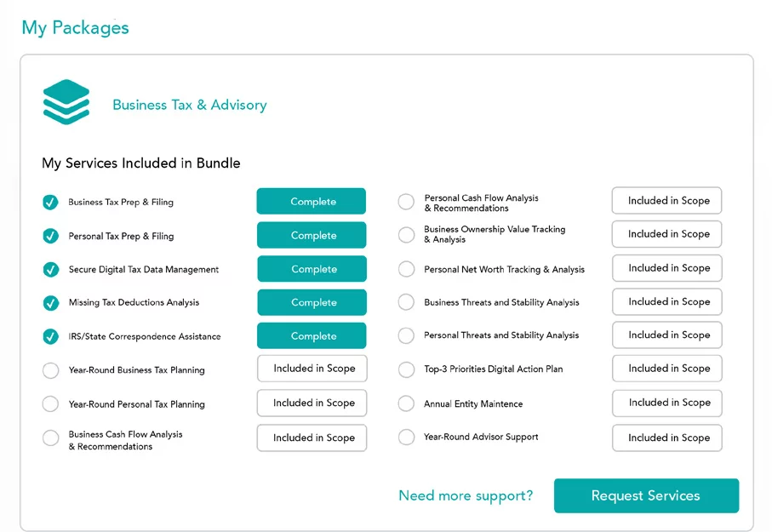Click the Business Tax & Advisory stacked-layers icon
The width and height of the screenshot is (772, 532).
pos(66,102)
